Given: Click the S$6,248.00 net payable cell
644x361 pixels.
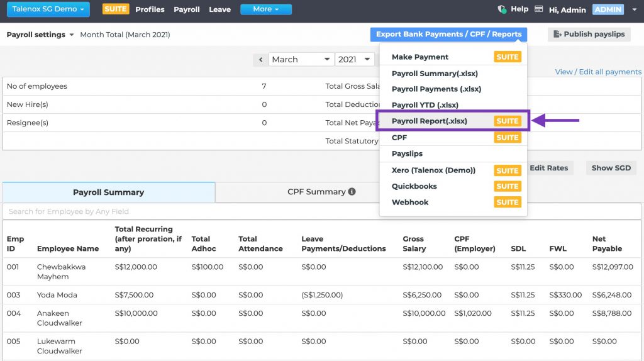Looking at the screenshot, I should pyautogui.click(x=611, y=295).
